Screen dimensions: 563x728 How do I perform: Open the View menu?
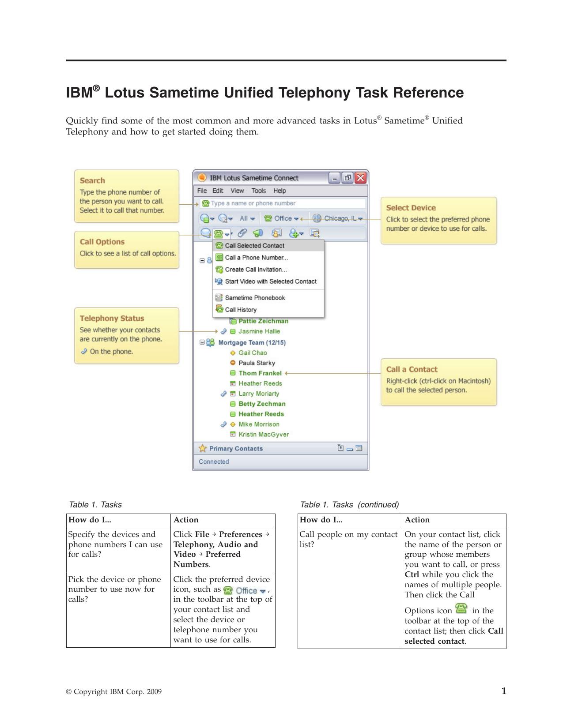(x=237, y=191)
